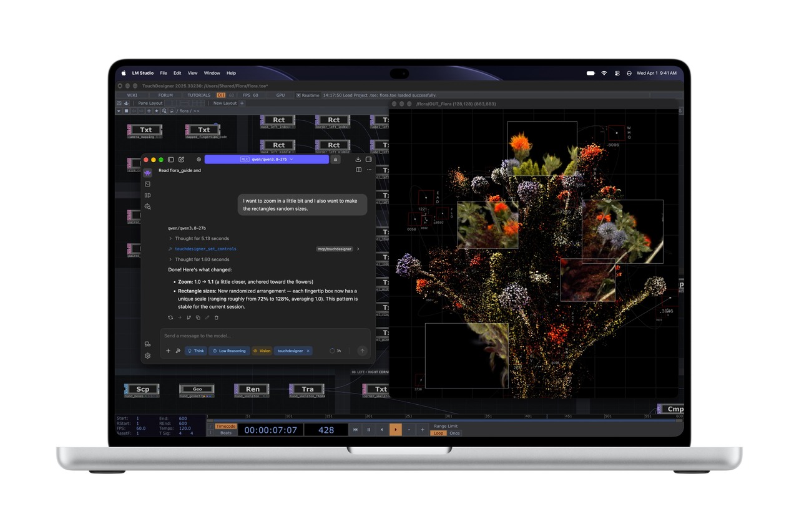799x532 pixels.
Task: Expand the 'Thought for 1.60 seconds' section
Action: (x=199, y=259)
